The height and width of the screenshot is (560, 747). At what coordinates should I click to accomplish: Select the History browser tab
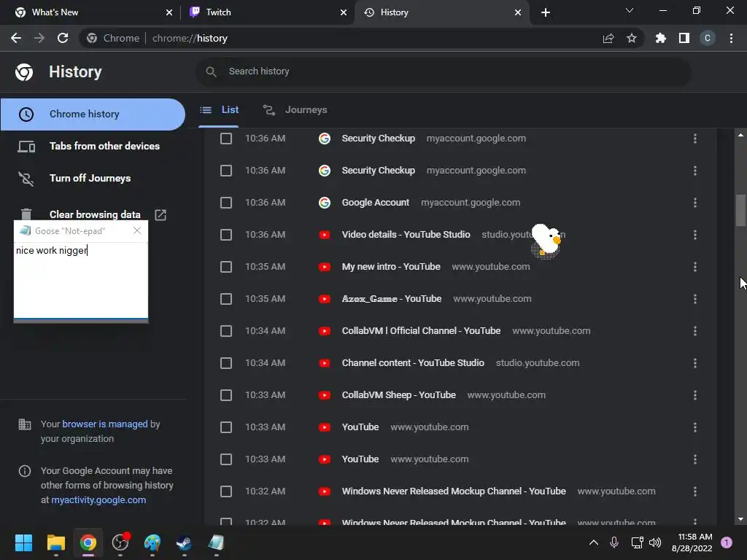[x=441, y=12]
